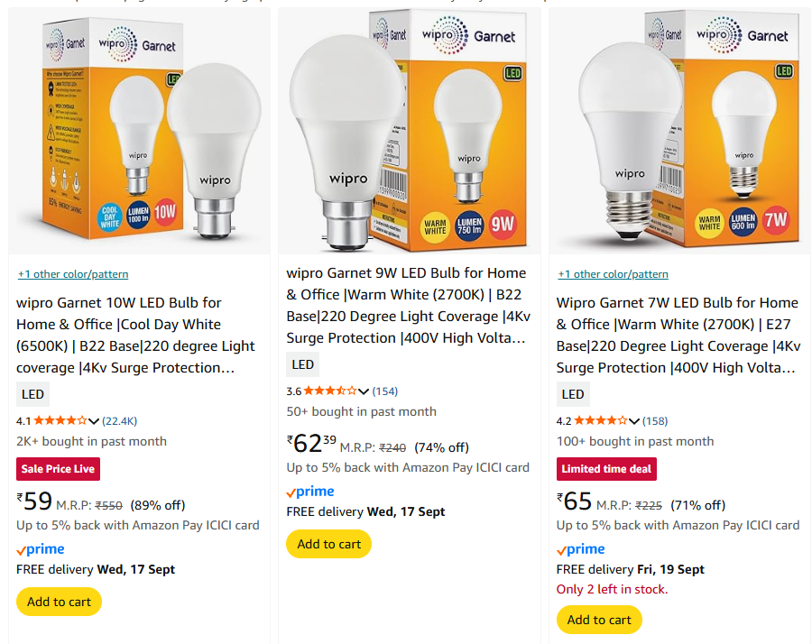812x644 pixels.
Task: Add 10W Garnet bulb to cart
Action: [59, 602]
